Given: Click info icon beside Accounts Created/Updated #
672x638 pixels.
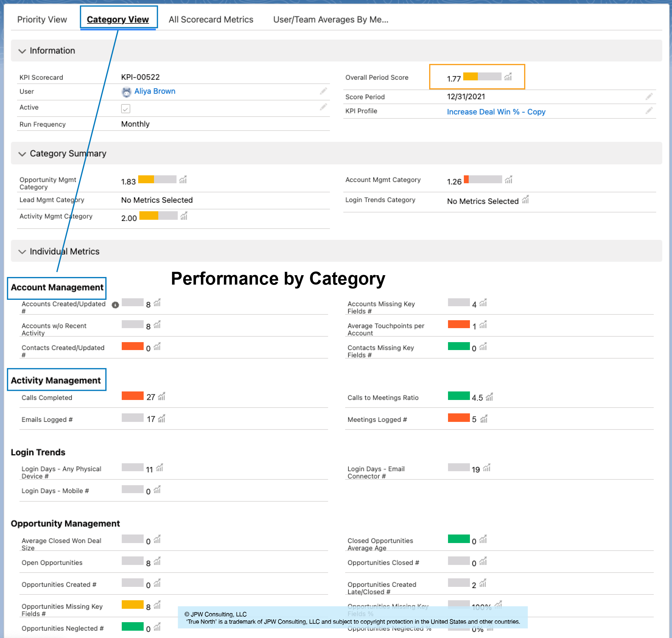Looking at the screenshot, I should (115, 305).
